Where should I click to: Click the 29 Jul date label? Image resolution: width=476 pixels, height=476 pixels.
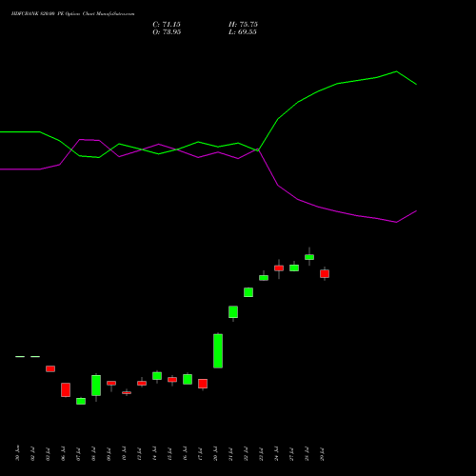[x=322, y=454]
